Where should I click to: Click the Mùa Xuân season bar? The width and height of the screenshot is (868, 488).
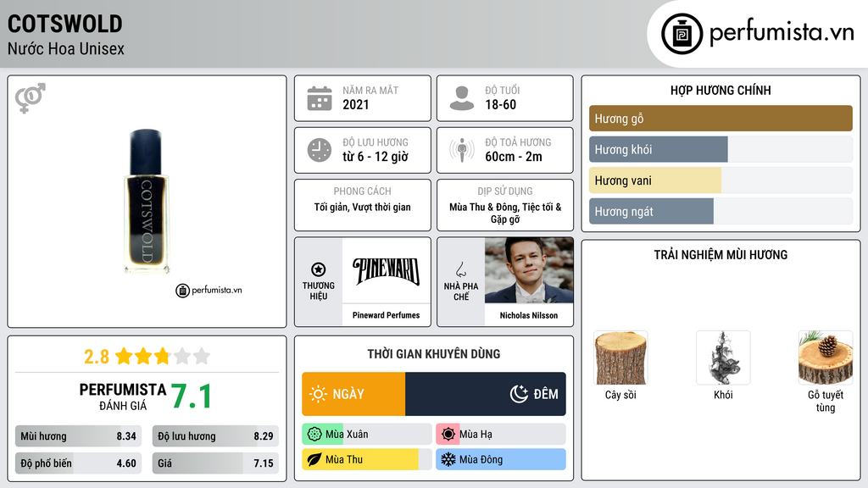click(367, 435)
